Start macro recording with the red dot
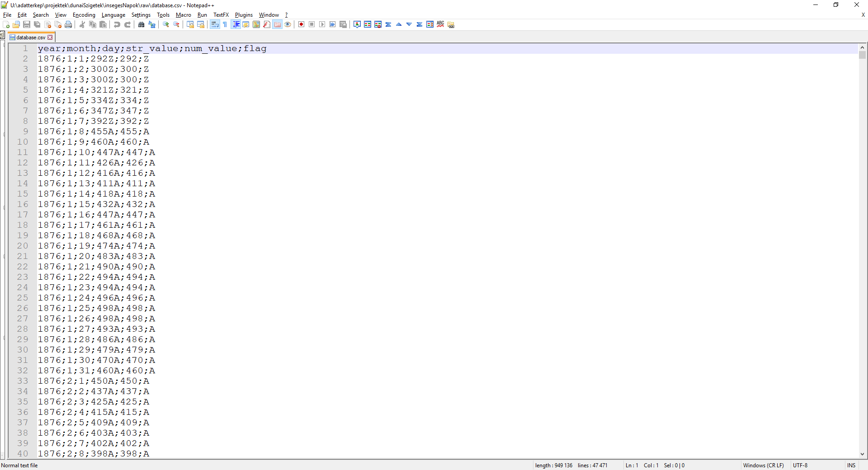The width and height of the screenshot is (868, 470). point(301,24)
